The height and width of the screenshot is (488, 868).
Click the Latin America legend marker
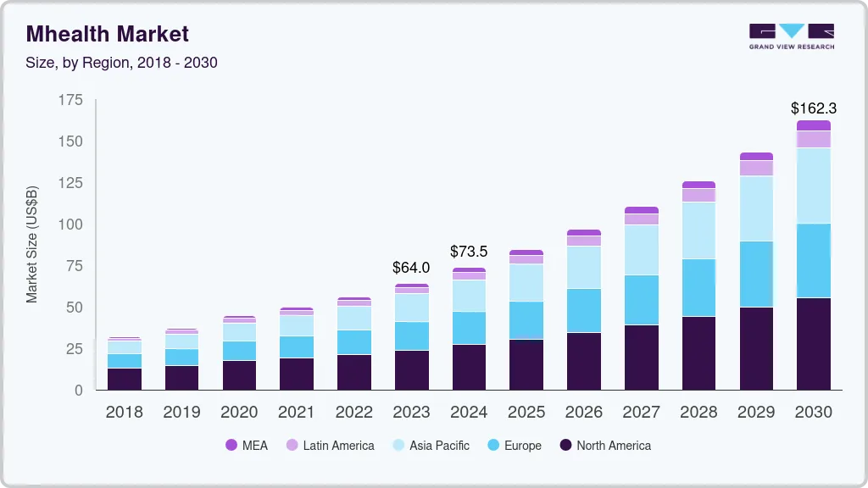tap(292, 446)
